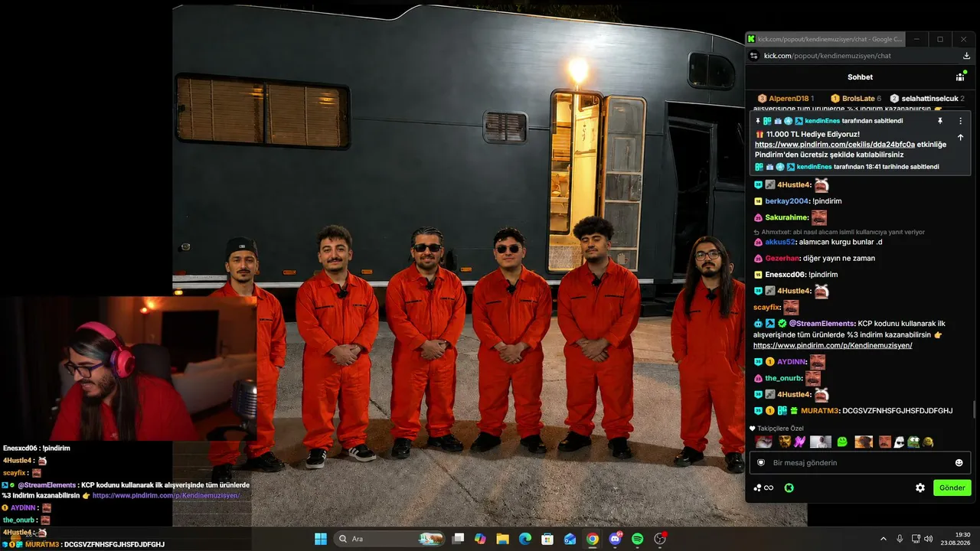Open the Windows Start menu
Screen dimensions: 980x551
321,539
